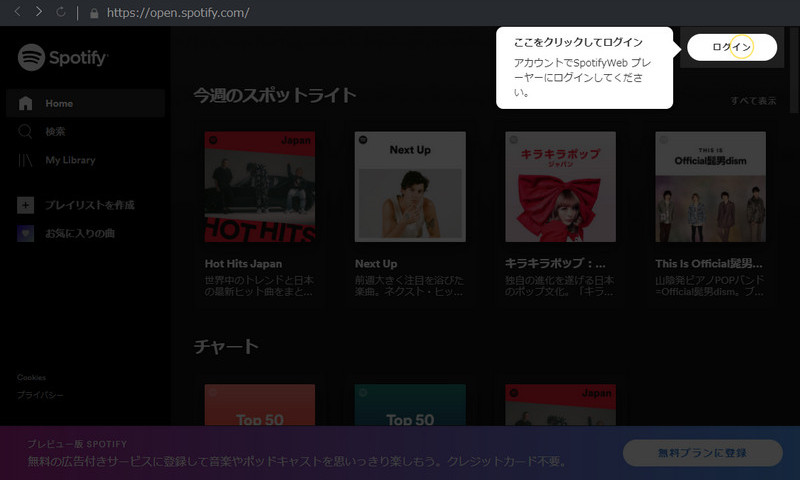
Task: Click the padlock icon in address bar
Action: pos(94,13)
